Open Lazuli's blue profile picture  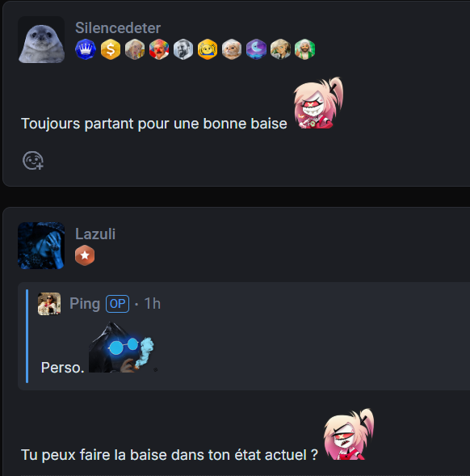click(x=41, y=246)
